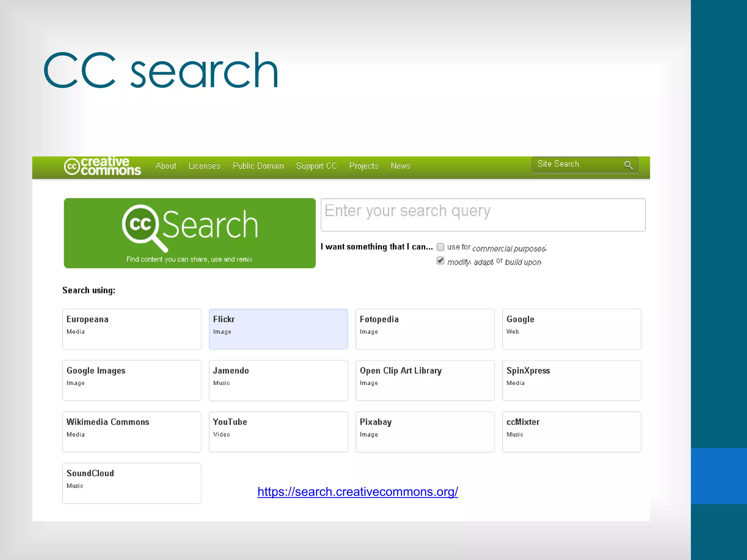Select the Fotopedia Image source

point(425,329)
